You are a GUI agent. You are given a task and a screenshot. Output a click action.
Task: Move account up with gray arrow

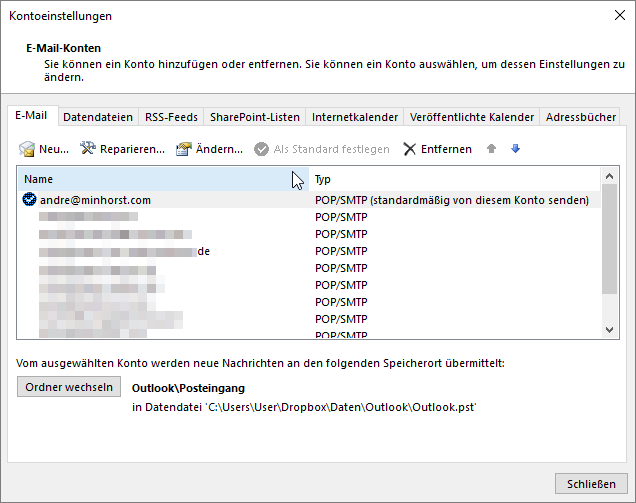point(491,149)
